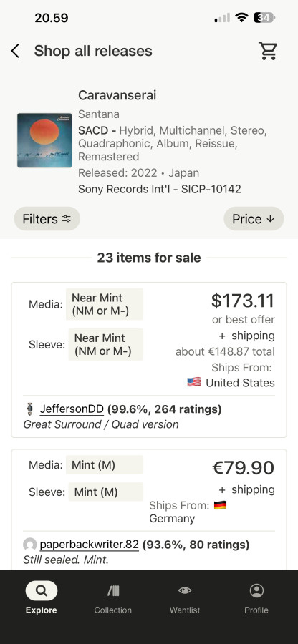
Task: Tap the Wi-Fi status icon
Action: (x=241, y=17)
